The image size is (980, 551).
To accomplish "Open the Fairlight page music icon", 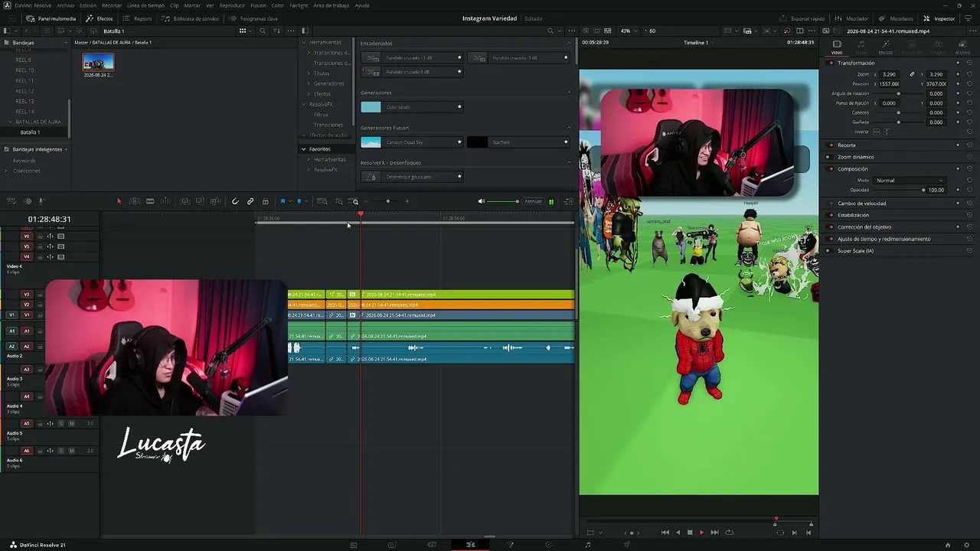I will [x=587, y=545].
